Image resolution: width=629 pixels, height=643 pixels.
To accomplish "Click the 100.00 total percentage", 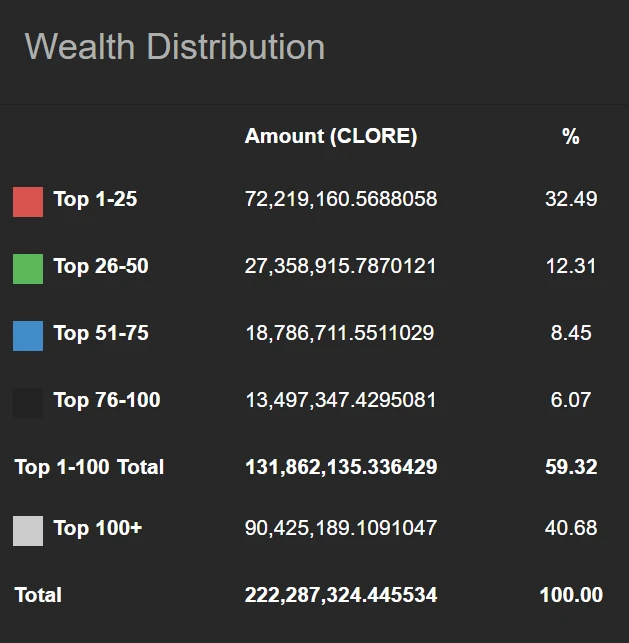I will [x=571, y=595].
